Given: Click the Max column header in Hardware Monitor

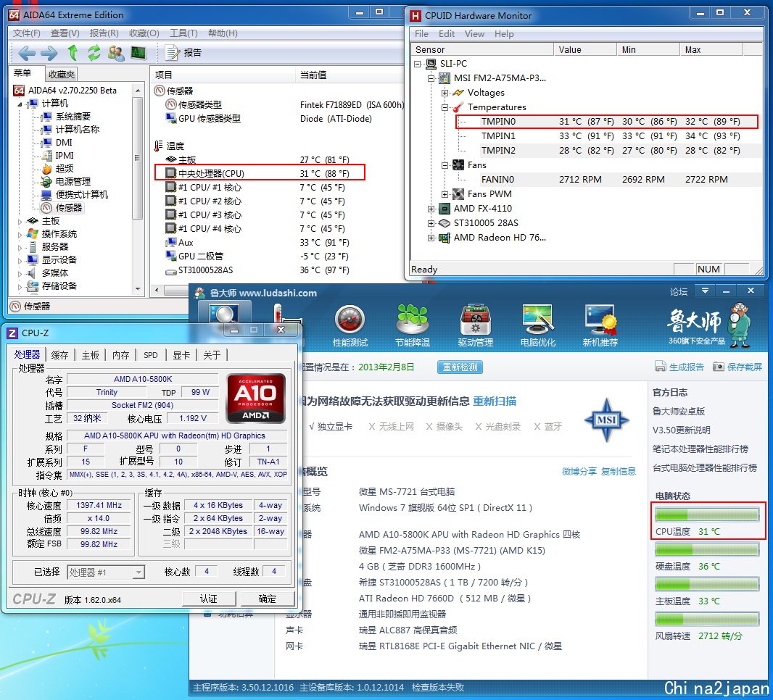Looking at the screenshot, I should pos(711,49).
